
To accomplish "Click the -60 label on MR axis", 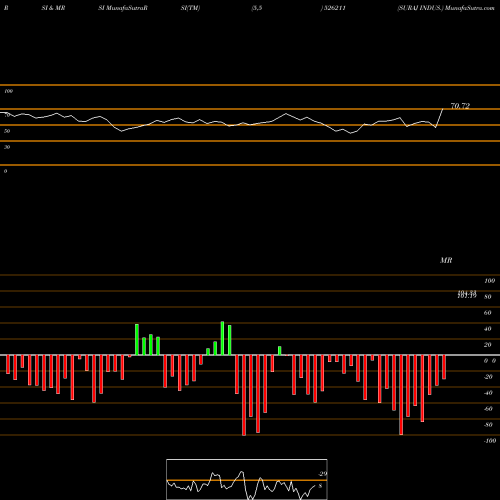I will tap(488, 409).
